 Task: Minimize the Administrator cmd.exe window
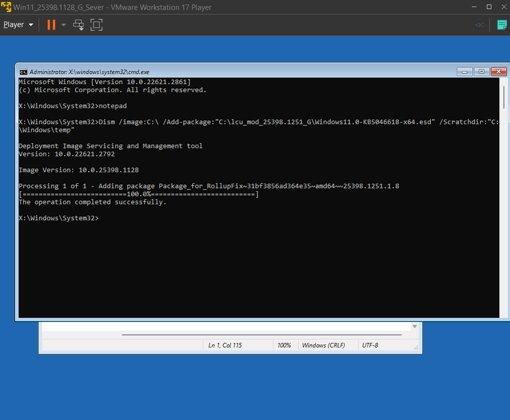[465, 71]
